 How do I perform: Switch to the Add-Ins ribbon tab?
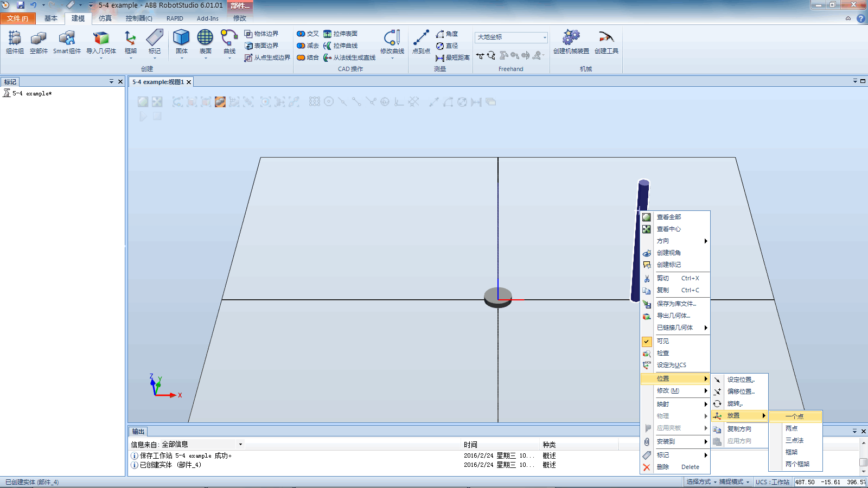[x=208, y=18]
